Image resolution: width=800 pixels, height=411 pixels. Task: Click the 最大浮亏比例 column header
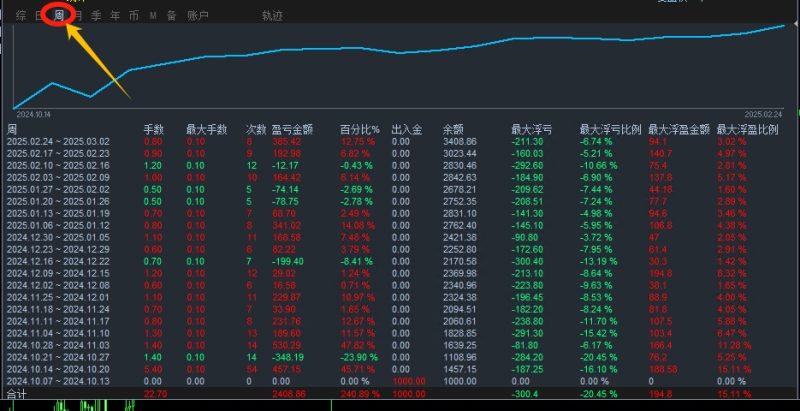tap(610, 130)
